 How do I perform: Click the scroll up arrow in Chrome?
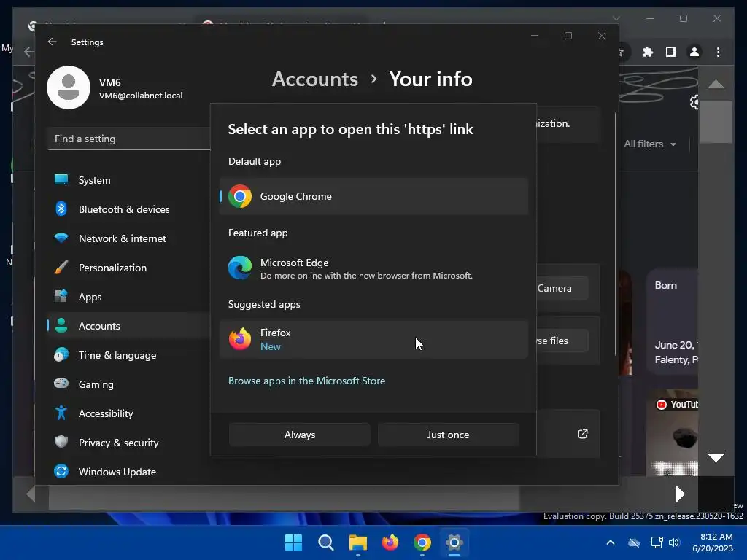click(716, 85)
